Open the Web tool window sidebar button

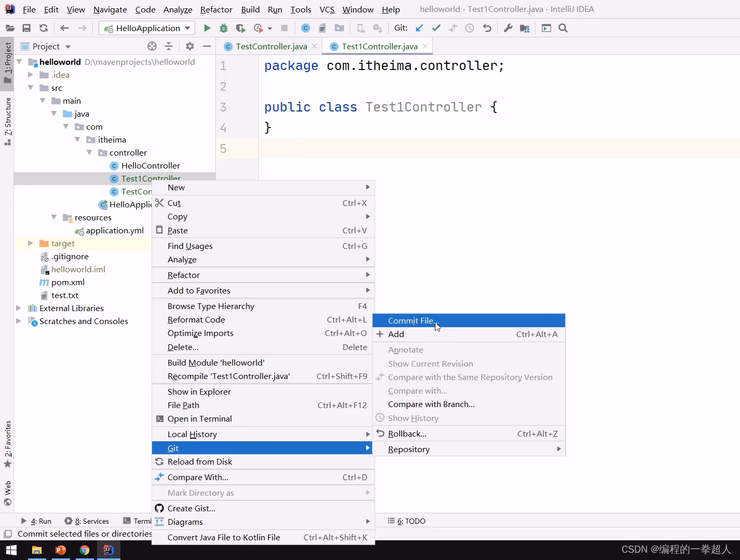[x=7, y=493]
